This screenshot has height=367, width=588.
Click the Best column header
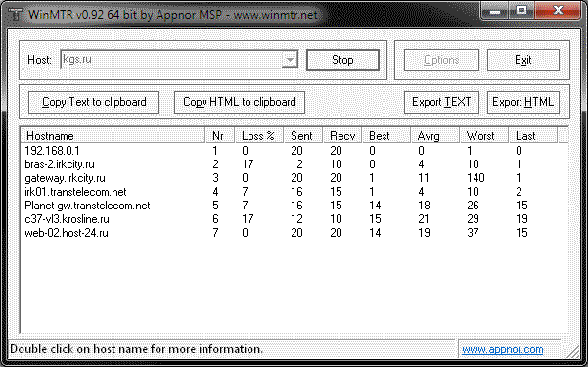click(x=386, y=136)
